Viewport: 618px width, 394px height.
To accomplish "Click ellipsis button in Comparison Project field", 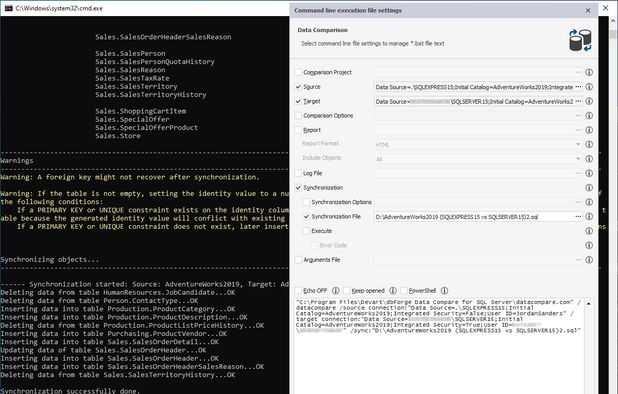I will (578, 72).
